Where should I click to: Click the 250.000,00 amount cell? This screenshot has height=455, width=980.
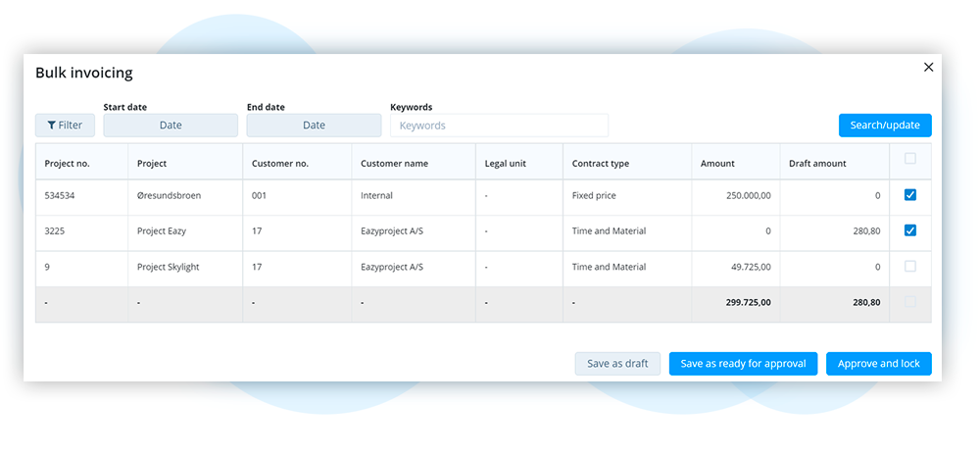click(x=736, y=197)
